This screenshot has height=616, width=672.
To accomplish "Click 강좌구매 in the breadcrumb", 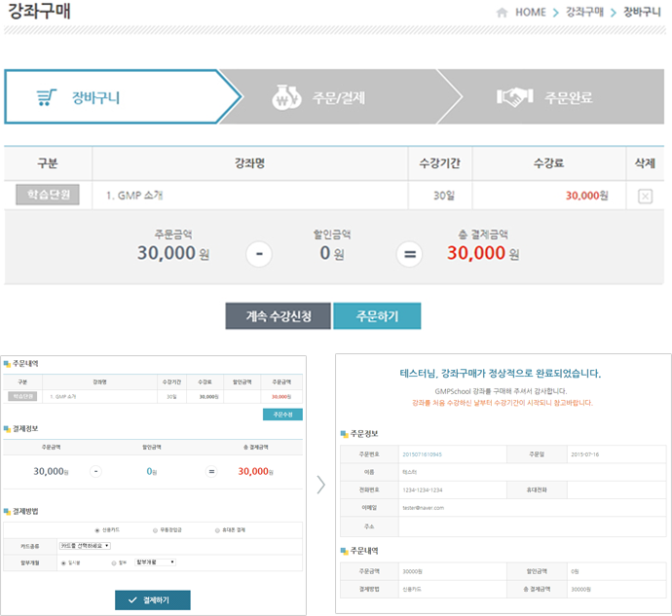I will [x=584, y=13].
